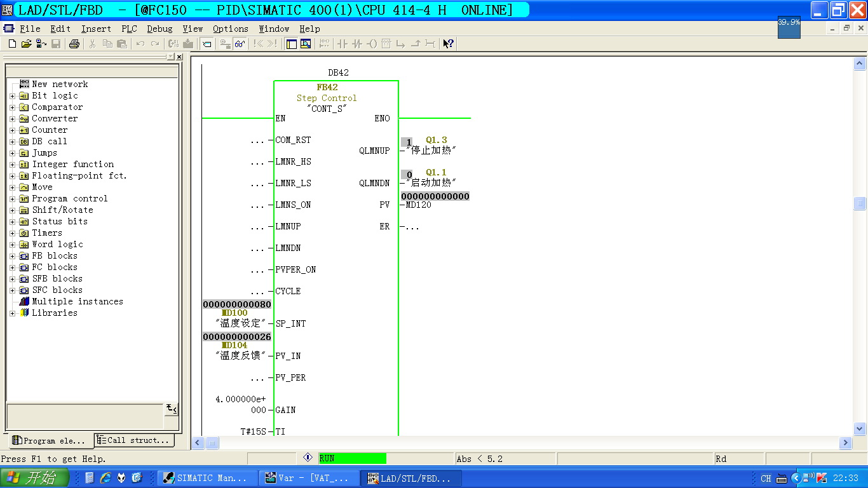Click the context help arrow icon
This screenshot has height=488, width=868.
tap(448, 44)
